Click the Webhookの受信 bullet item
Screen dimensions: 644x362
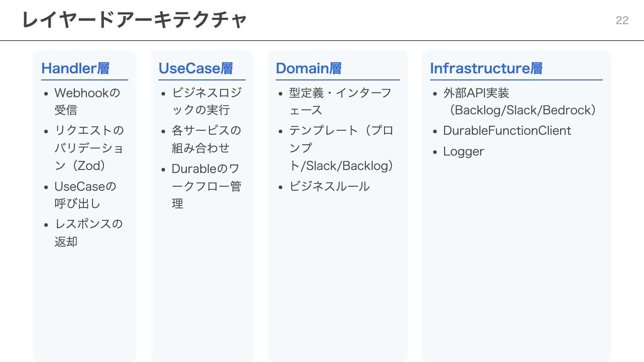coord(87,101)
